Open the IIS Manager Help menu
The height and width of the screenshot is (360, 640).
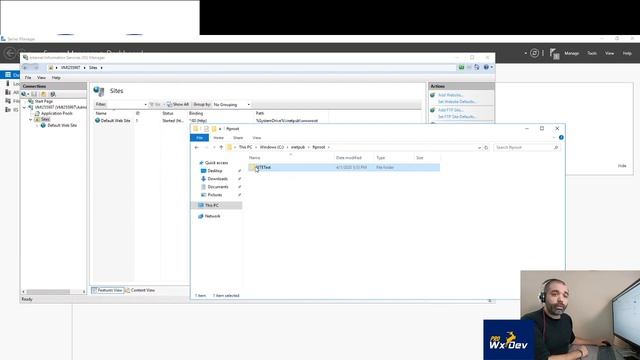[x=56, y=78]
